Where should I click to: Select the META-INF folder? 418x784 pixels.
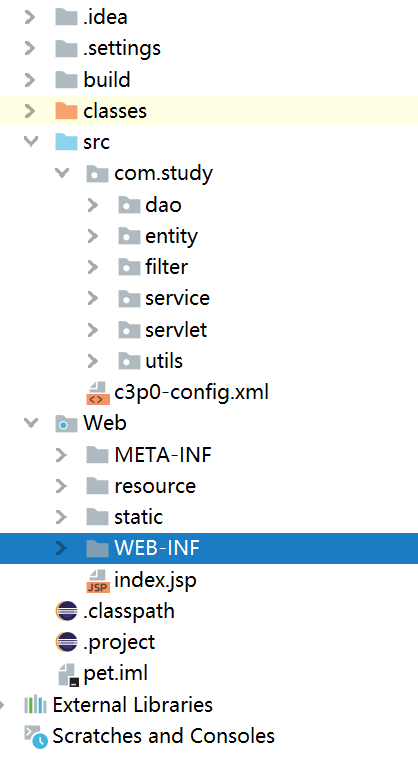[163, 455]
